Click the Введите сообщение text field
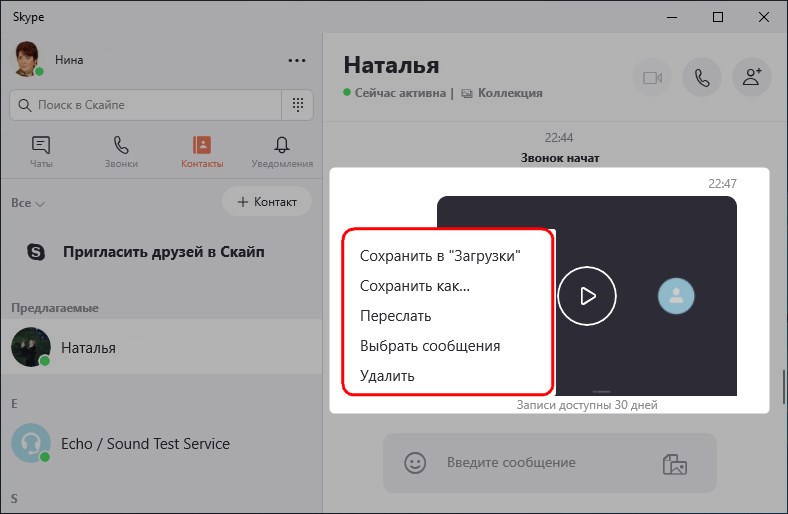 pos(511,463)
